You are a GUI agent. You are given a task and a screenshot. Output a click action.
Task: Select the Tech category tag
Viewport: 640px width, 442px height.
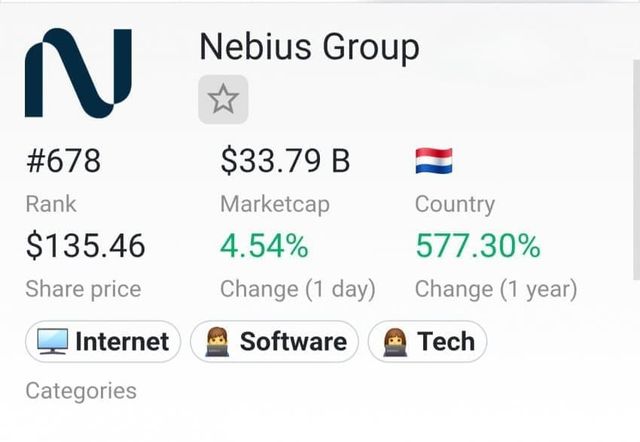(428, 342)
